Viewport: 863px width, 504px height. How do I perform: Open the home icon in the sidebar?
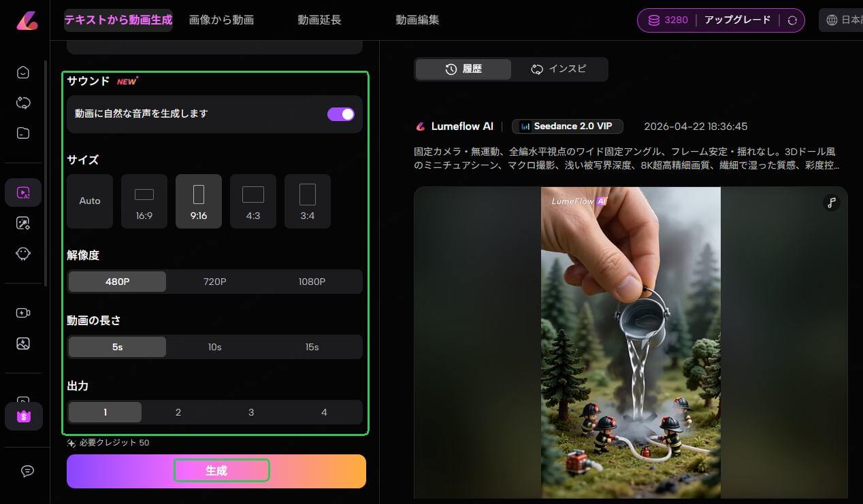23,72
